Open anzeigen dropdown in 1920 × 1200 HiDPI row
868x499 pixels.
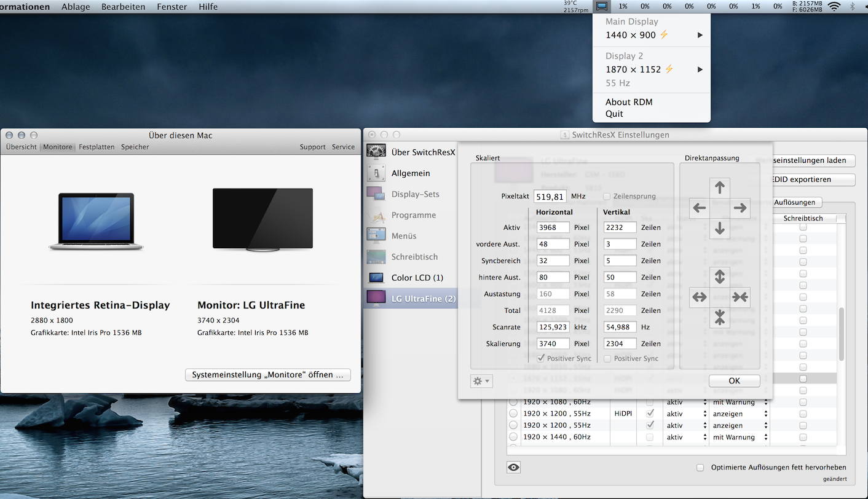click(740, 414)
